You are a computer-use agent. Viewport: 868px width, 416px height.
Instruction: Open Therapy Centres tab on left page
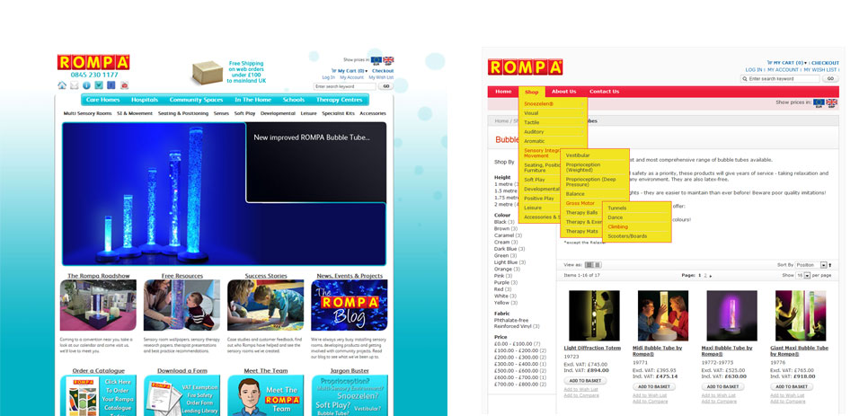pyautogui.click(x=339, y=100)
